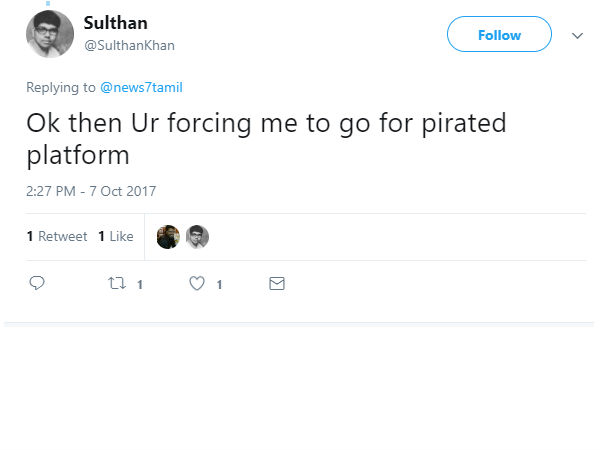View the 1 Like list
This screenshot has width=600, height=450.
click(116, 237)
